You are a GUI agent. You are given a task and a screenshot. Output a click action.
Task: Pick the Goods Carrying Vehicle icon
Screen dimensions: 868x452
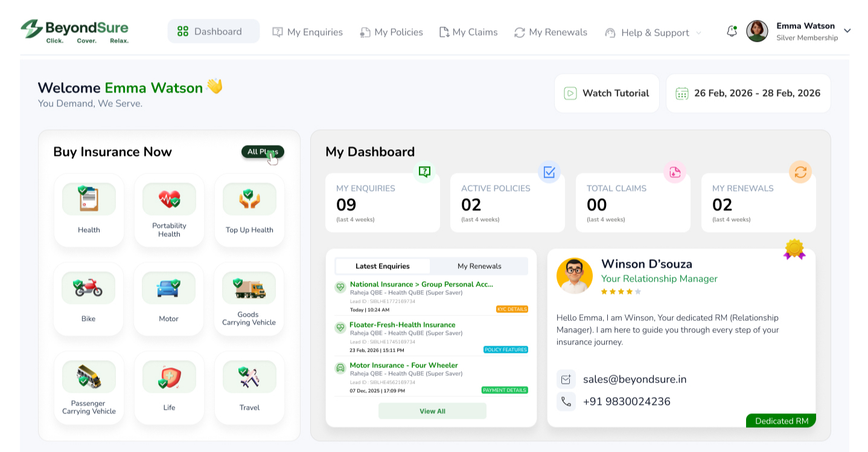coord(249,288)
